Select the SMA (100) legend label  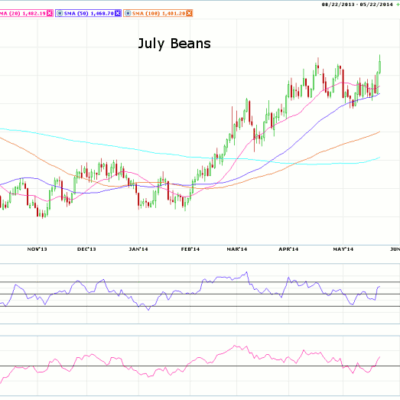pos(159,13)
